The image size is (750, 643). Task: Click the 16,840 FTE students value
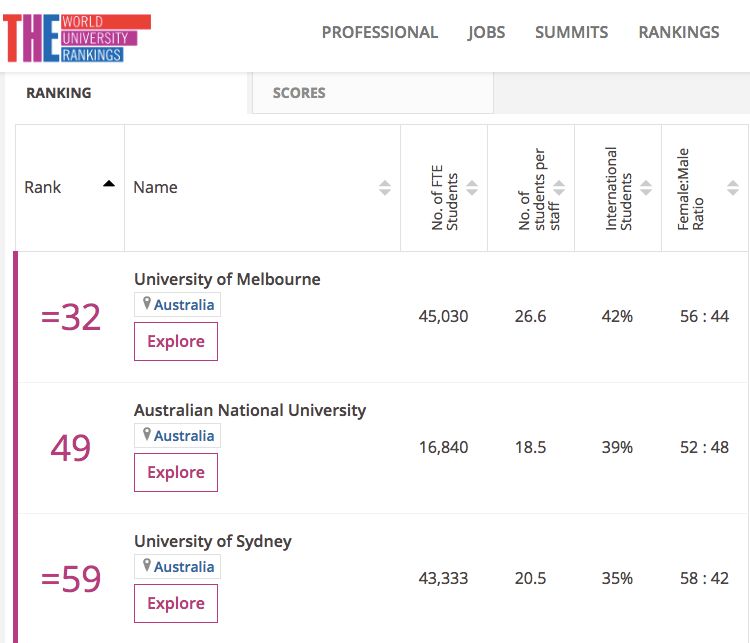tap(443, 447)
